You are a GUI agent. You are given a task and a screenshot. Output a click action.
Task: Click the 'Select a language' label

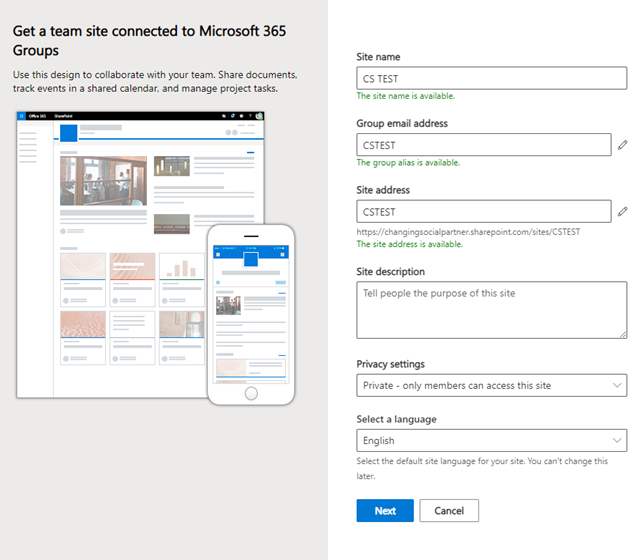pos(397,419)
